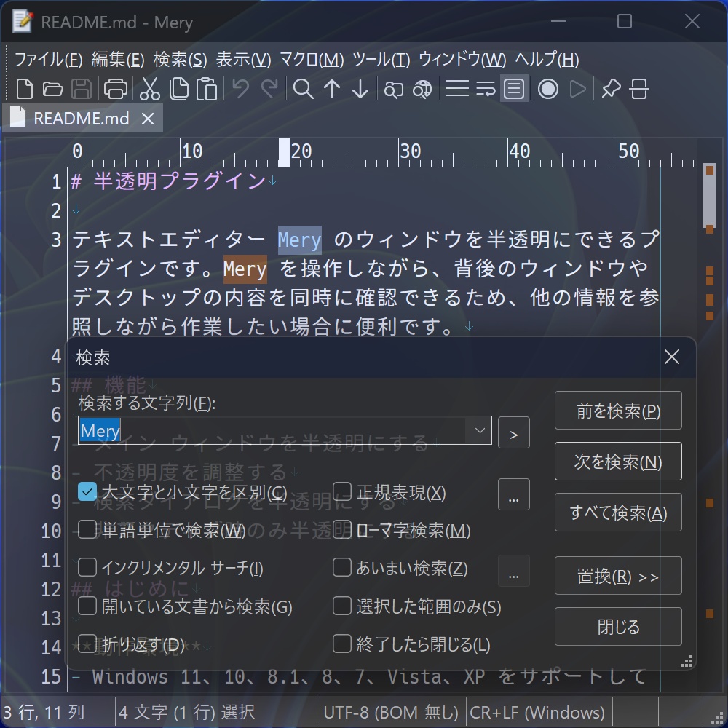The image size is (728, 728).
Task: Select the no-wrap lines icon
Action: click(457, 88)
